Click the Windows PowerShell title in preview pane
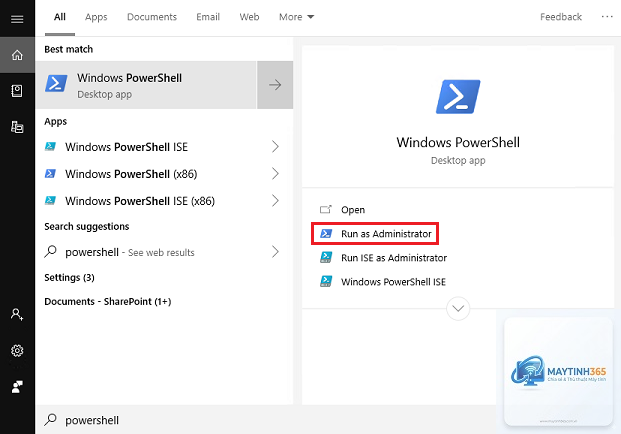621x434 pixels. coord(458,142)
